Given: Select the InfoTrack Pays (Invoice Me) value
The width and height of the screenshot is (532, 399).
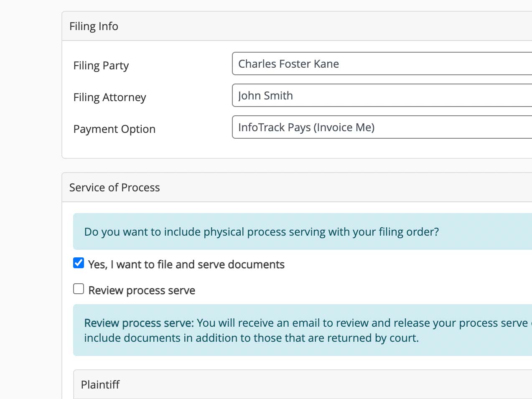Looking at the screenshot, I should point(306,127).
